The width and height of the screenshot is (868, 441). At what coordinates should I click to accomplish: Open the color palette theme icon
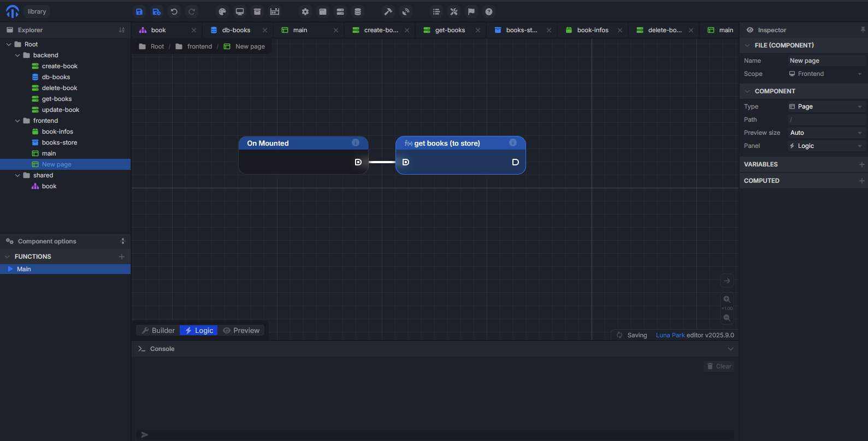(x=222, y=11)
